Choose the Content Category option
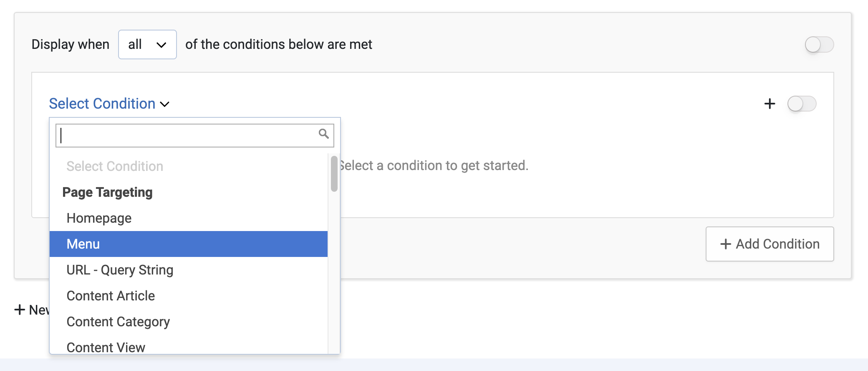The height and width of the screenshot is (371, 868). coord(118,322)
